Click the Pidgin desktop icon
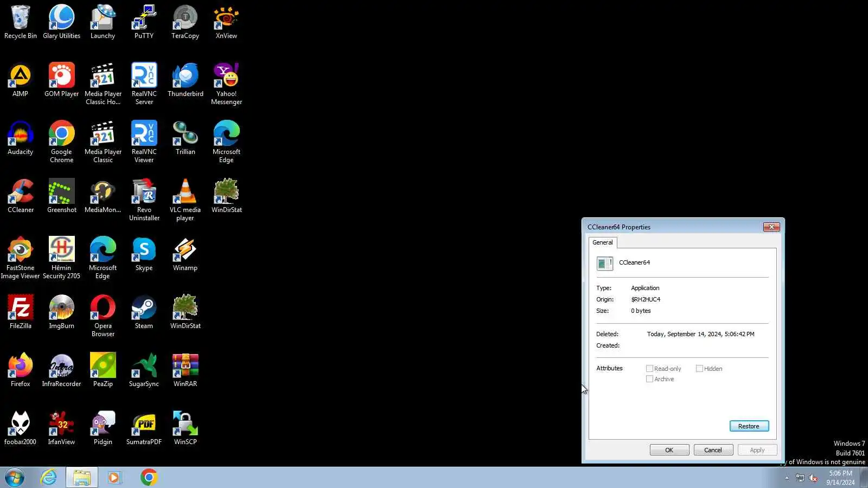Image resolution: width=868 pixels, height=488 pixels. click(103, 429)
